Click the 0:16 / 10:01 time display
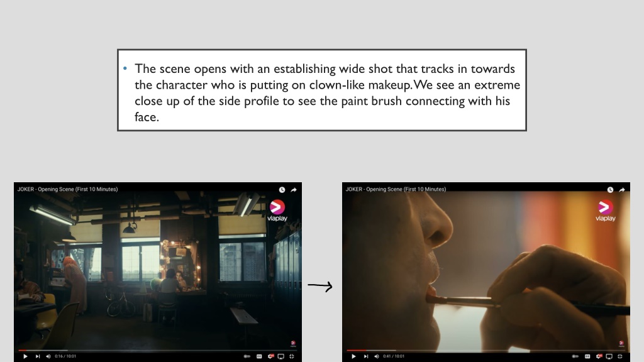644x362 pixels. pyautogui.click(x=65, y=356)
